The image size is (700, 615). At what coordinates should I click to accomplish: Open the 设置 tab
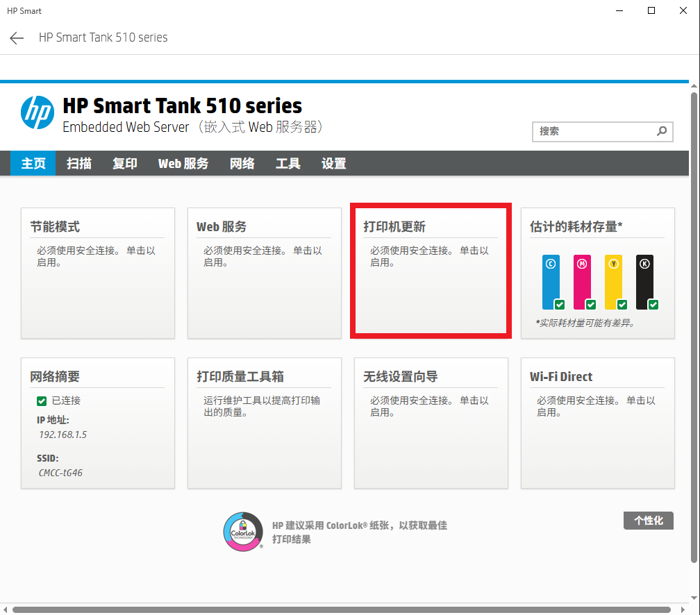click(x=334, y=164)
